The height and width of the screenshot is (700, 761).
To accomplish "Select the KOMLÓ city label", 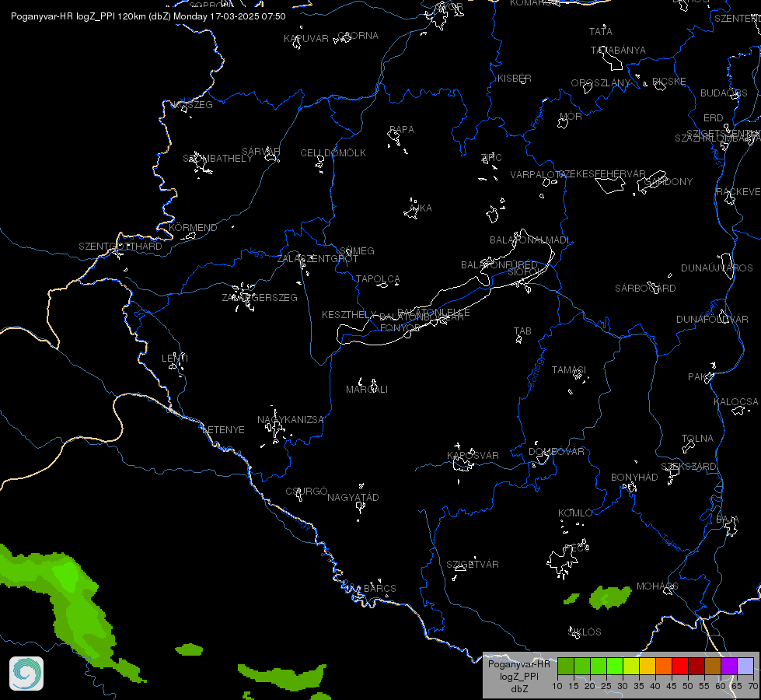I will (x=575, y=513).
